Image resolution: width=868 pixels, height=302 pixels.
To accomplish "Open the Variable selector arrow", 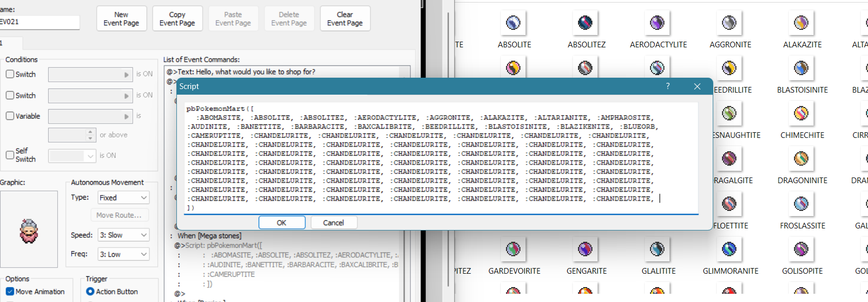I will click(x=126, y=117).
